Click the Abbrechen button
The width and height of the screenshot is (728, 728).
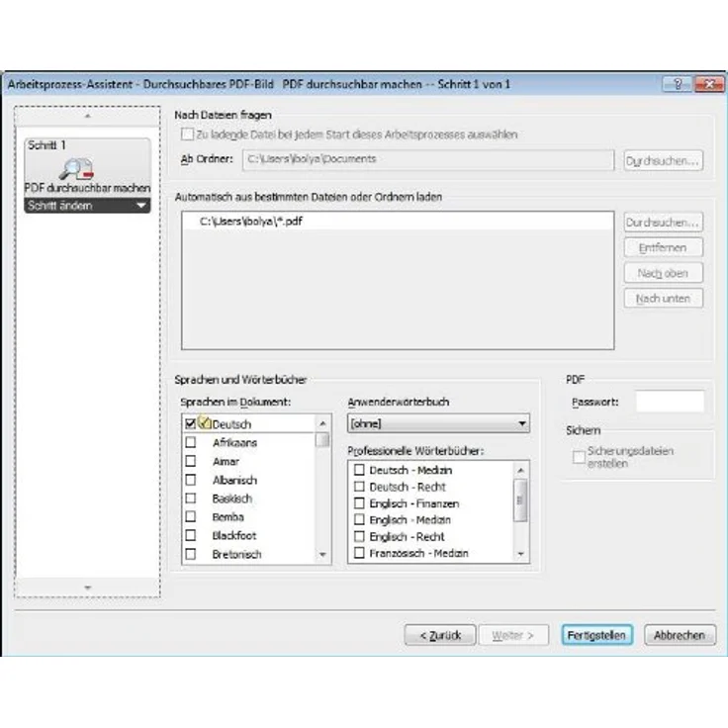680,635
